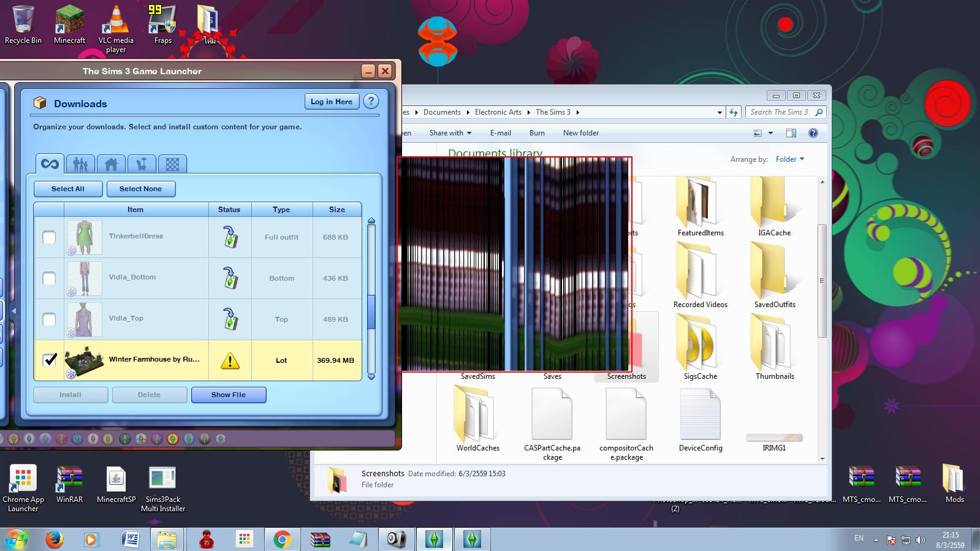Click the Winter Farmhouse warning icon

(230, 360)
